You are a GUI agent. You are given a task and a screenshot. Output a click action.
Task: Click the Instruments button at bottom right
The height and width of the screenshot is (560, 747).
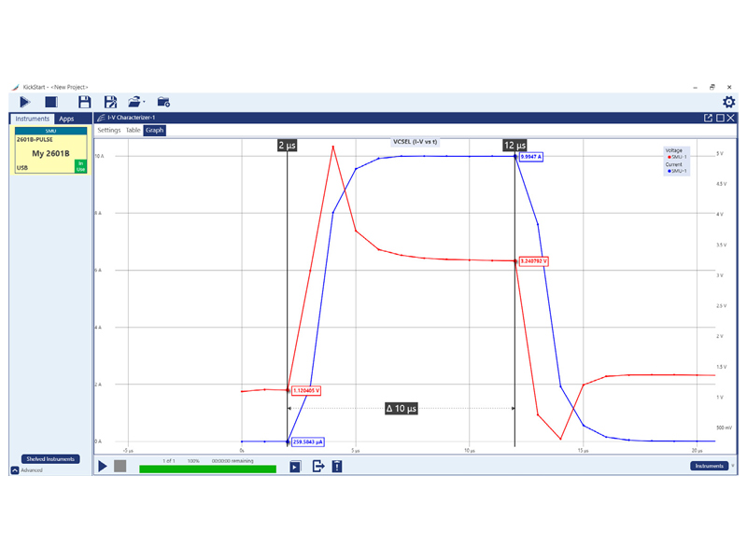point(709,466)
